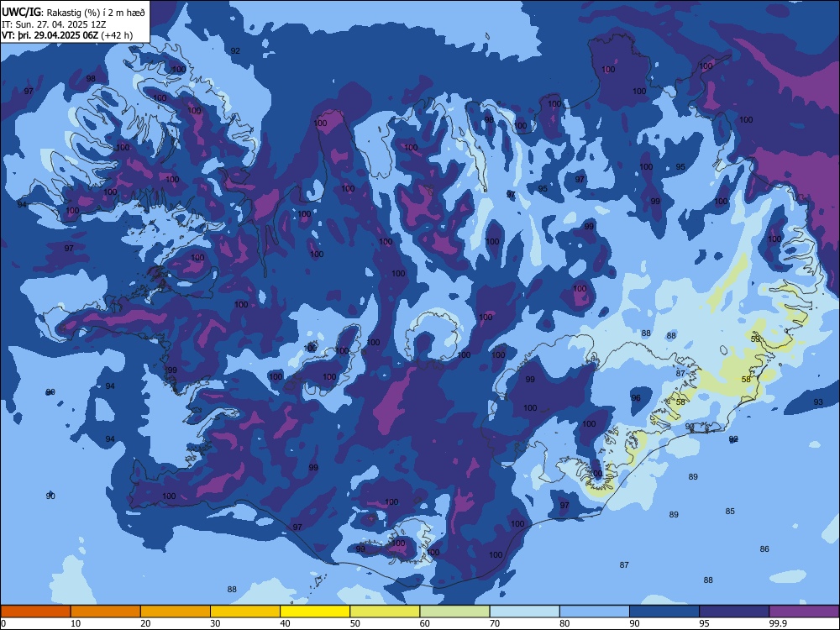Click the lightest blue 70–80 legend swatch

pos(524,612)
